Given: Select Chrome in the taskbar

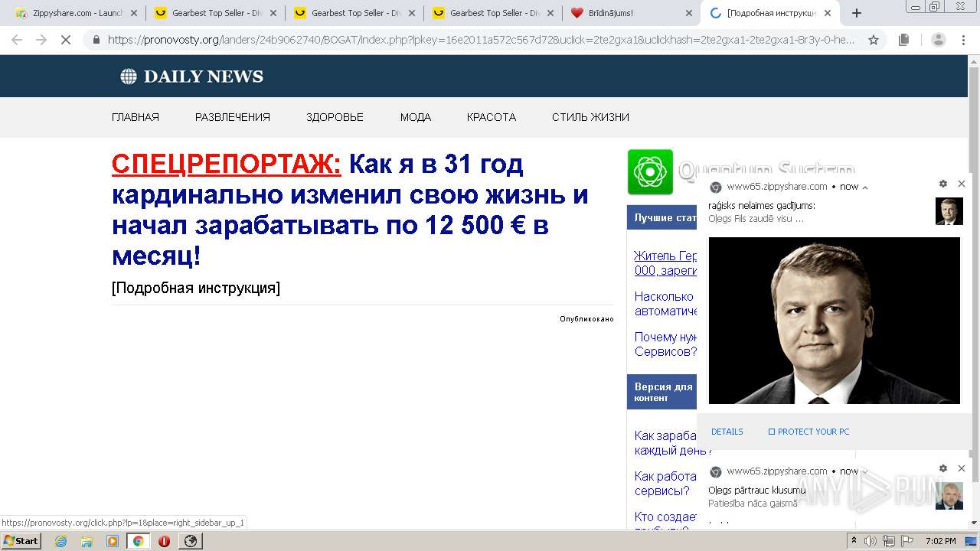Looking at the screenshot, I should tap(139, 541).
